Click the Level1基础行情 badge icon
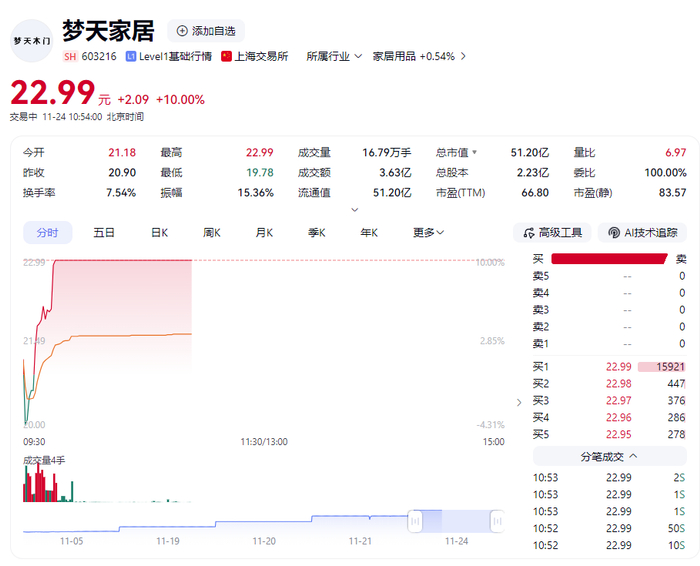Image resolution: width=700 pixels, height=566 pixels. (130, 57)
